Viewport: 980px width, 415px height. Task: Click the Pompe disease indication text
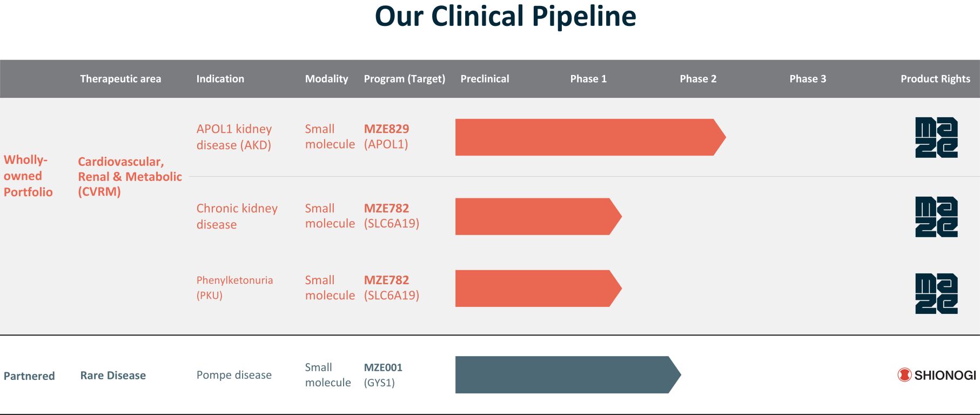point(234,375)
